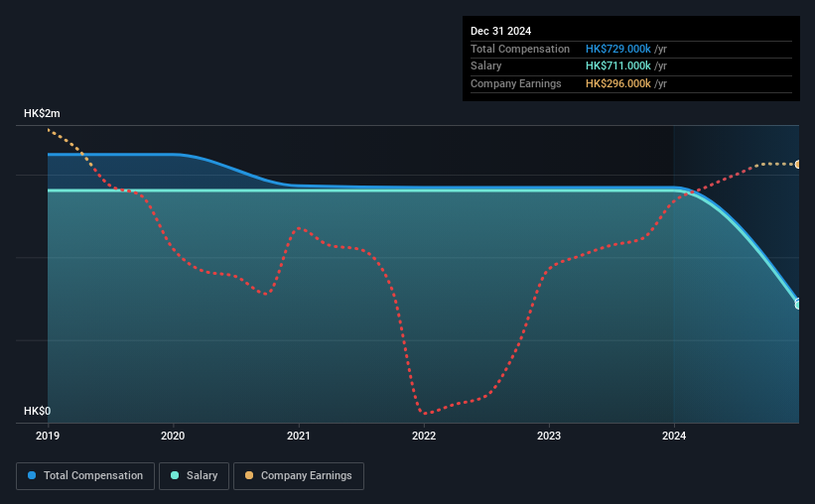Select the 2020 x-axis label
The image size is (815, 504).
pyautogui.click(x=173, y=436)
